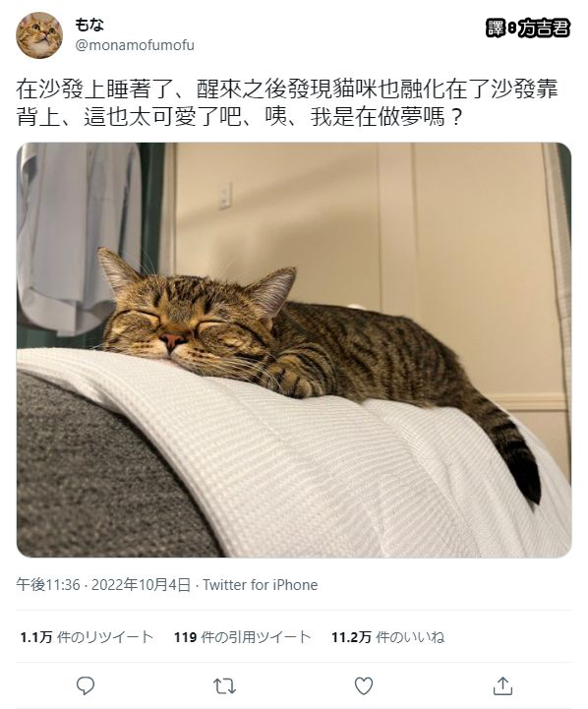Open the share upload icon
Image resolution: width=588 pixels, height=709 pixels.
tap(502, 685)
